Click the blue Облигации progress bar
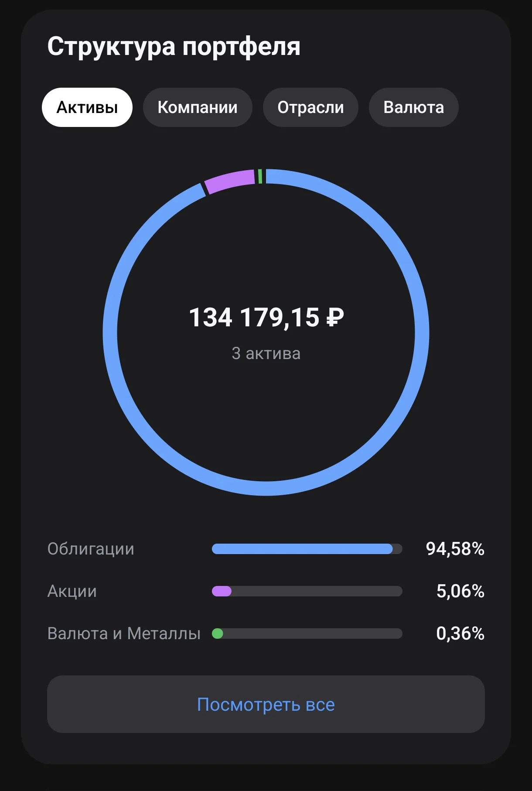 tap(307, 549)
